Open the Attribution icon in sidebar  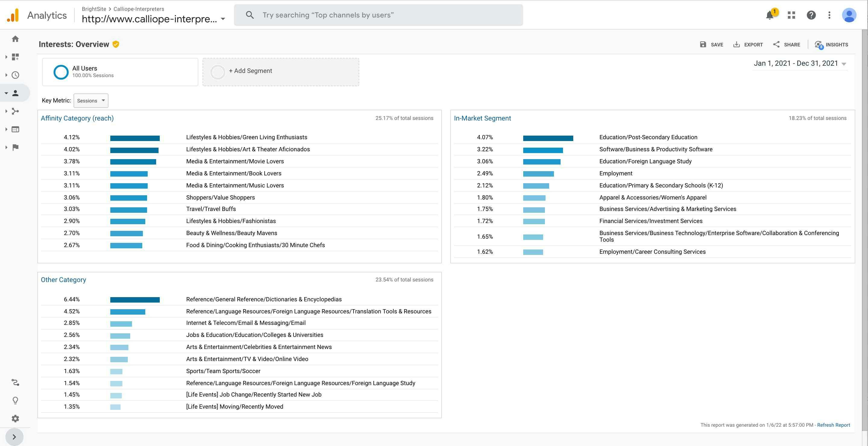coord(15,382)
